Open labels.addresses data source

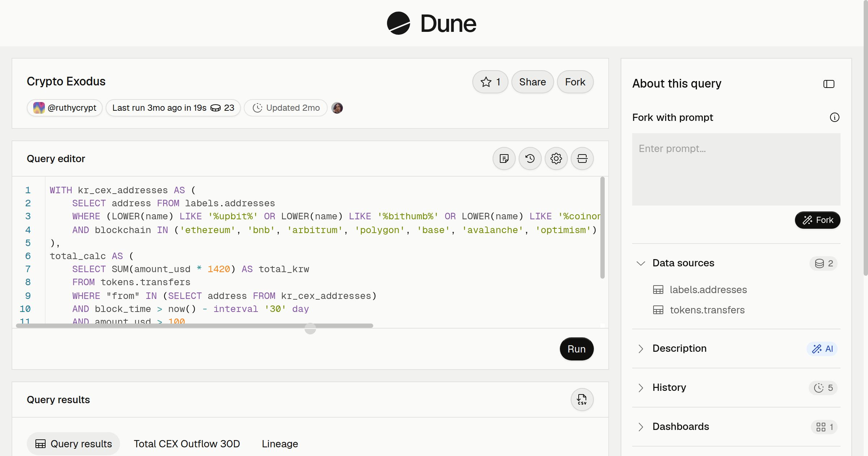[708, 290]
